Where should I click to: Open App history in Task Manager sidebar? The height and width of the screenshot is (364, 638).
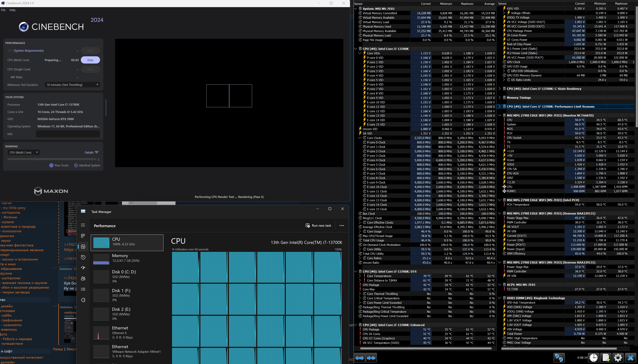pos(83,257)
